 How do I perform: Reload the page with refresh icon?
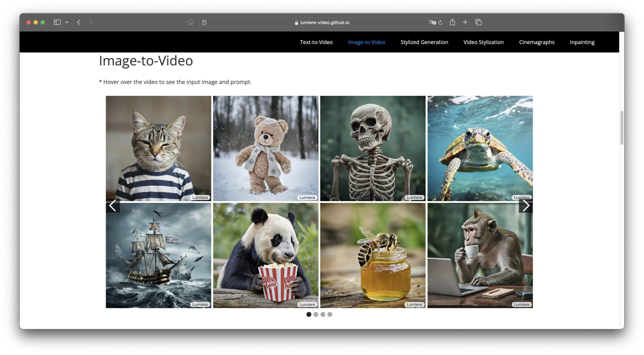tap(440, 23)
